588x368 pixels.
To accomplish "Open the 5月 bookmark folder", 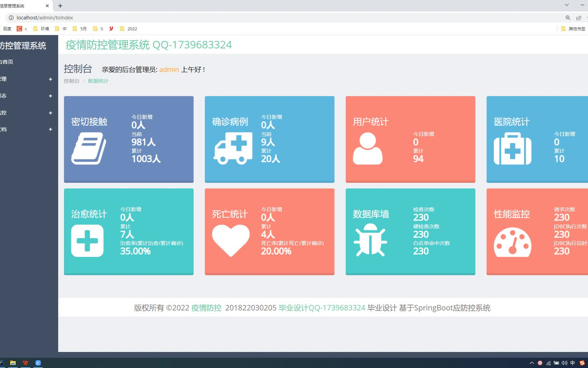I will [x=80, y=29].
